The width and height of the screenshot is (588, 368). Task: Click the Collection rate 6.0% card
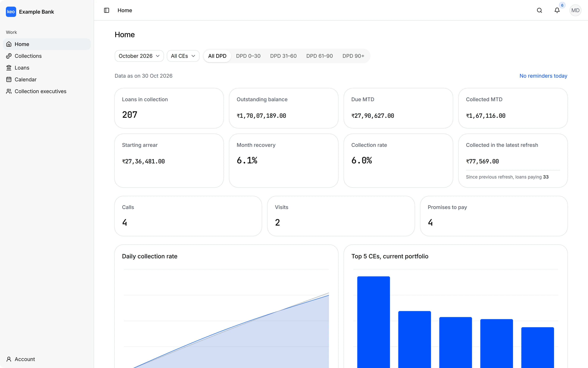point(398,161)
